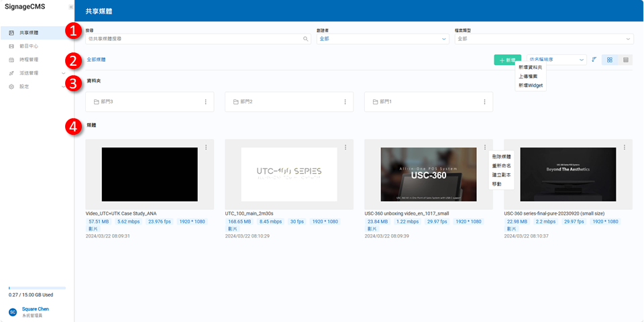This screenshot has height=322, width=644.
Task: Open the sort order dropdown
Action: click(x=556, y=60)
